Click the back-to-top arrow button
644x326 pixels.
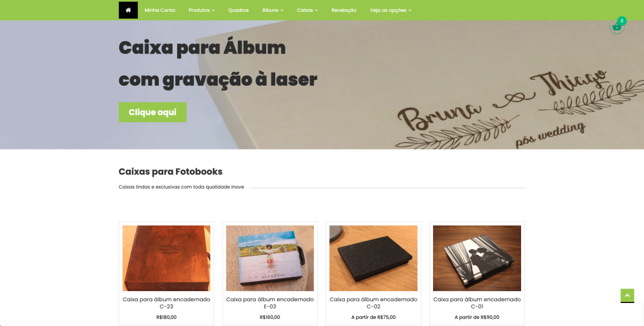[627, 295]
